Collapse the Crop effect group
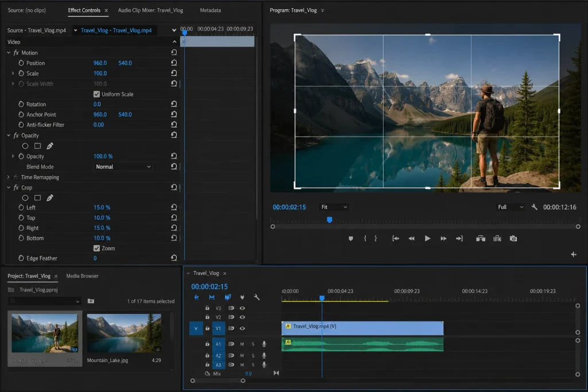This screenshot has width=588, height=392. pyautogui.click(x=9, y=187)
